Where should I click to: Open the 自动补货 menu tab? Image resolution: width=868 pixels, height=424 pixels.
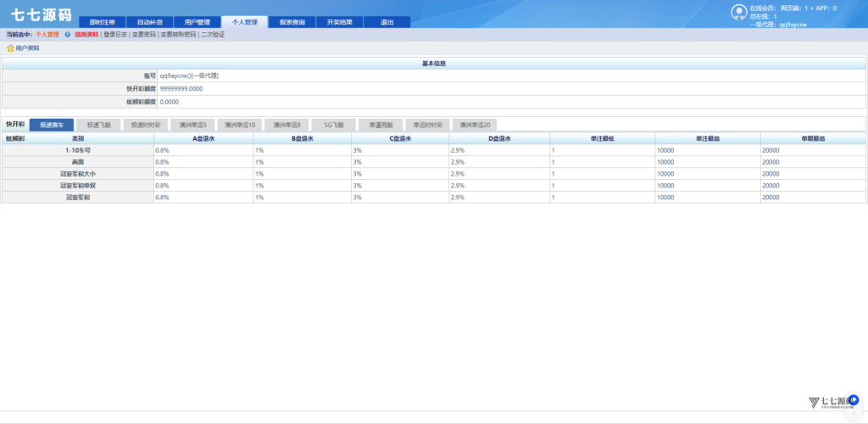click(149, 22)
